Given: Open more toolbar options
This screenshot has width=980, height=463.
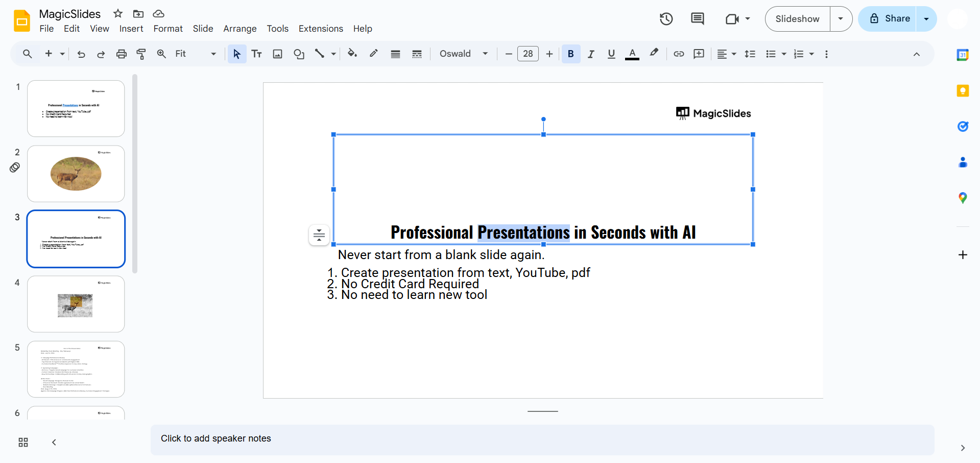Looking at the screenshot, I should [826, 54].
